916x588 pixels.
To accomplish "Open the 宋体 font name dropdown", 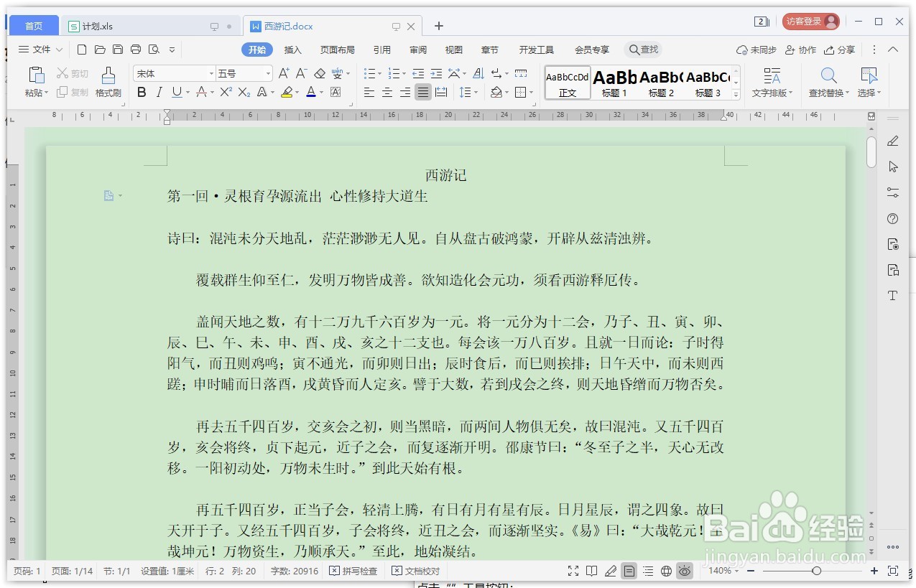I will [x=211, y=73].
